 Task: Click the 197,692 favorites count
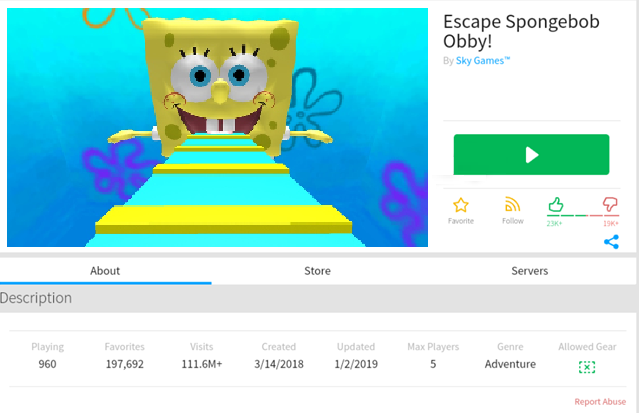point(125,364)
